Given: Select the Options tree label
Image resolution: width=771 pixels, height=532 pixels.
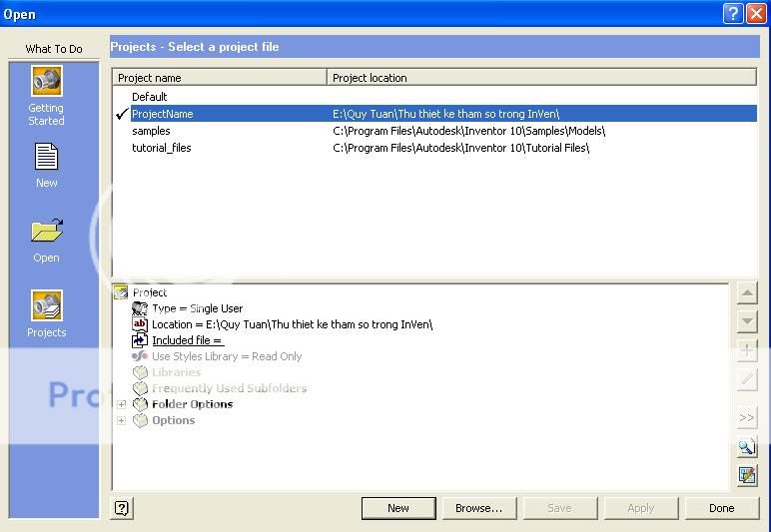Looking at the screenshot, I should click(x=173, y=420).
